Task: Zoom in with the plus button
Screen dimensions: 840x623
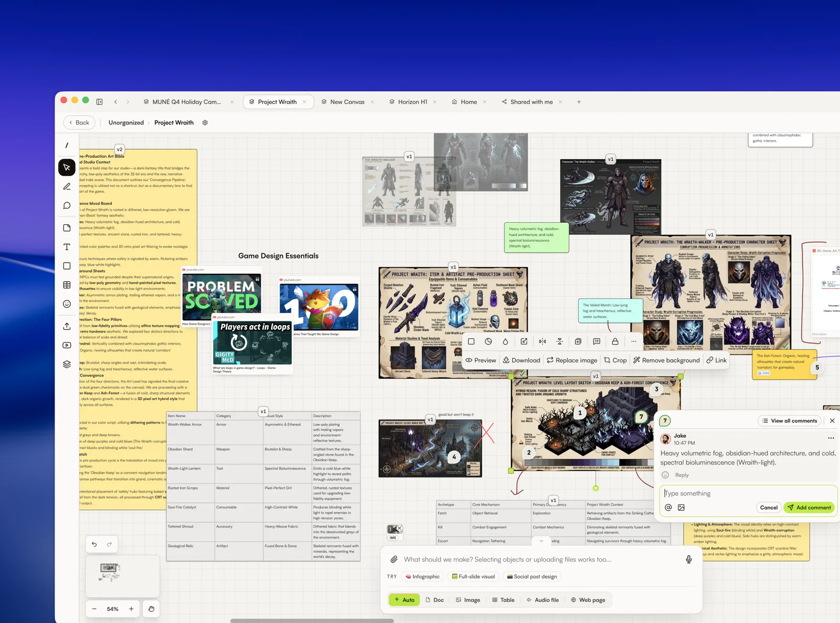Action: pos(131,609)
